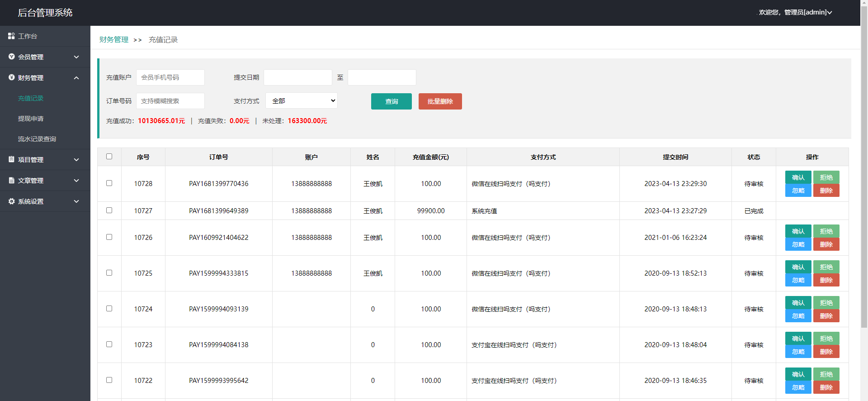
Task: Click order number PAY1681399649389
Action: point(219,211)
